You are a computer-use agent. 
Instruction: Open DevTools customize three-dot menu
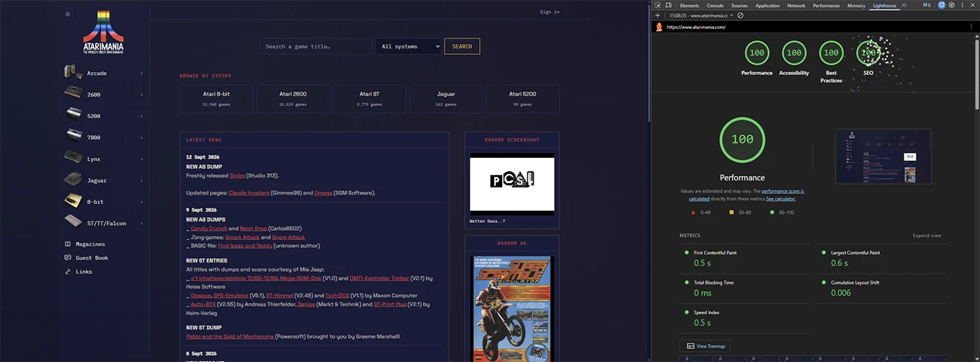(963, 5)
